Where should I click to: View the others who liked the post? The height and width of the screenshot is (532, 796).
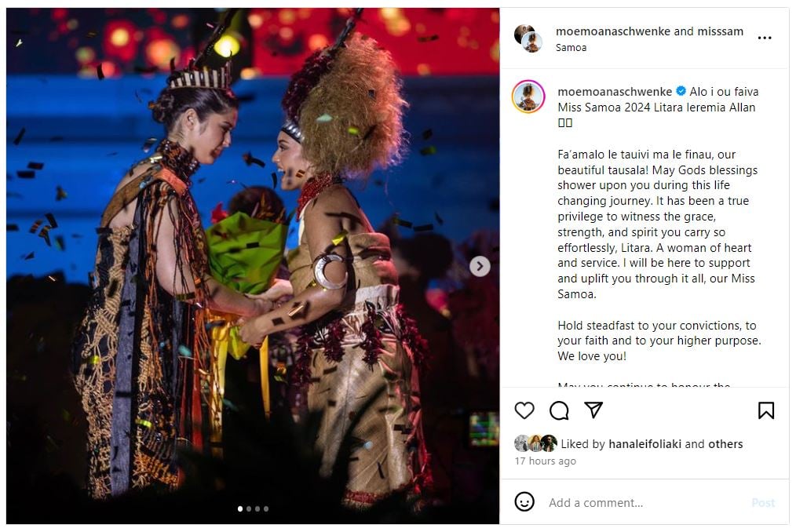725,444
